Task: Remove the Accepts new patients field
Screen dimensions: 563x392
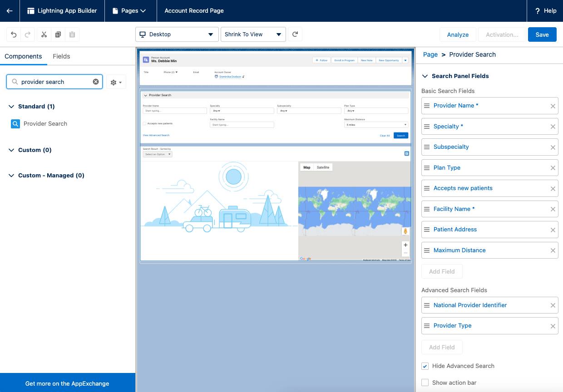Action: [553, 189]
